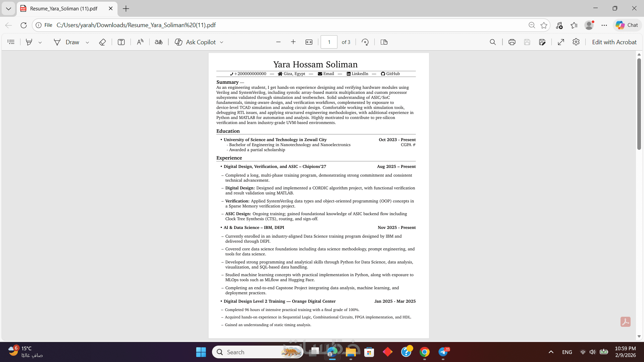Open the Ask Copilot dropdown arrow
This screenshot has height=362, width=644.
tap(221, 42)
